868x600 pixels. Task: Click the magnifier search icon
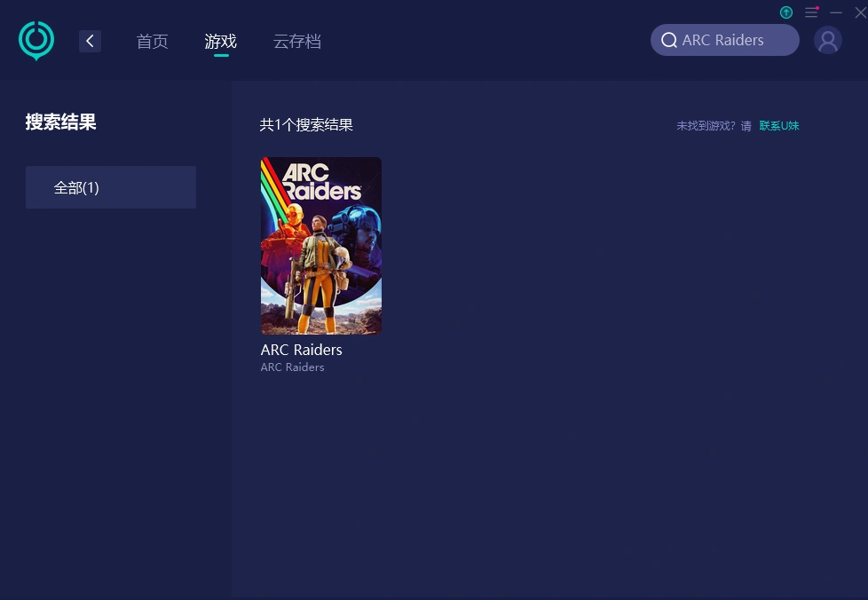[x=668, y=40]
